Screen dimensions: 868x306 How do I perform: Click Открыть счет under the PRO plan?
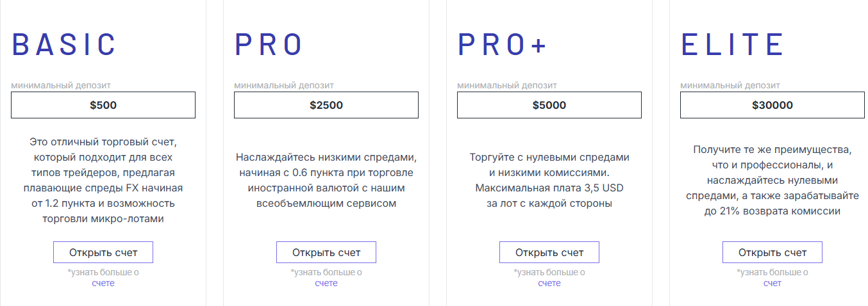(326, 252)
